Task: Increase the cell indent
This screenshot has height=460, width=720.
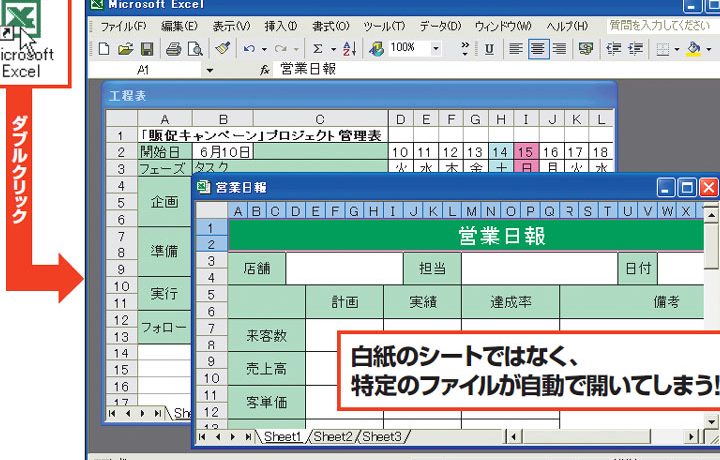Action: [636, 49]
